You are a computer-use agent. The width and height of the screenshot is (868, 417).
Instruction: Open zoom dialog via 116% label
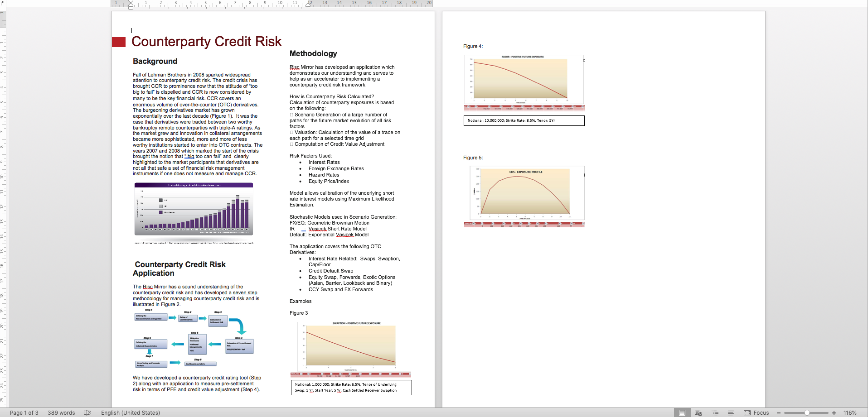coord(850,412)
